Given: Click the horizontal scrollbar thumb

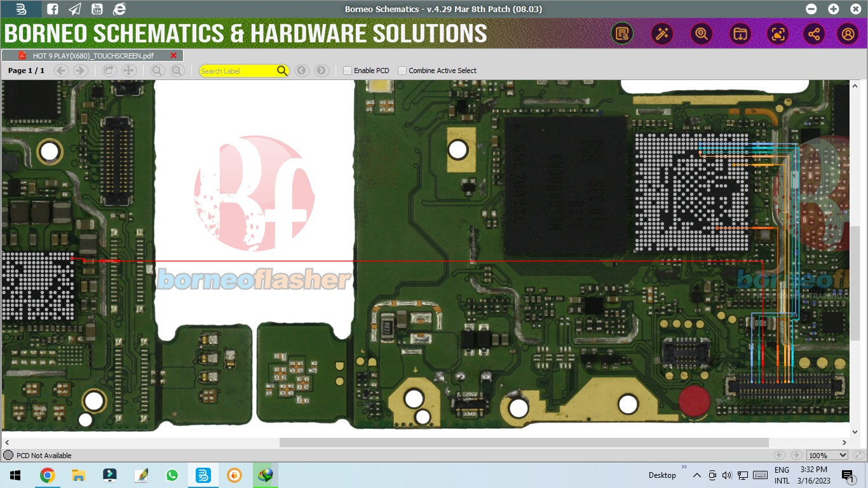Looking at the screenshot, I should coord(524,442).
